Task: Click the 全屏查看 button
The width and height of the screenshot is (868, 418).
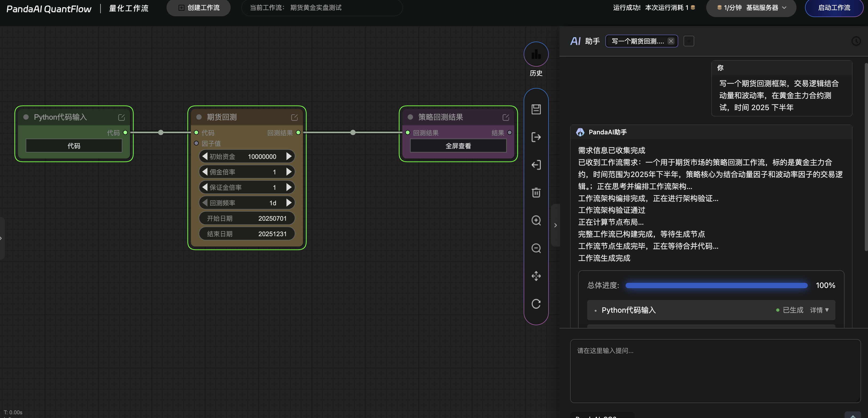Action: 458,146
